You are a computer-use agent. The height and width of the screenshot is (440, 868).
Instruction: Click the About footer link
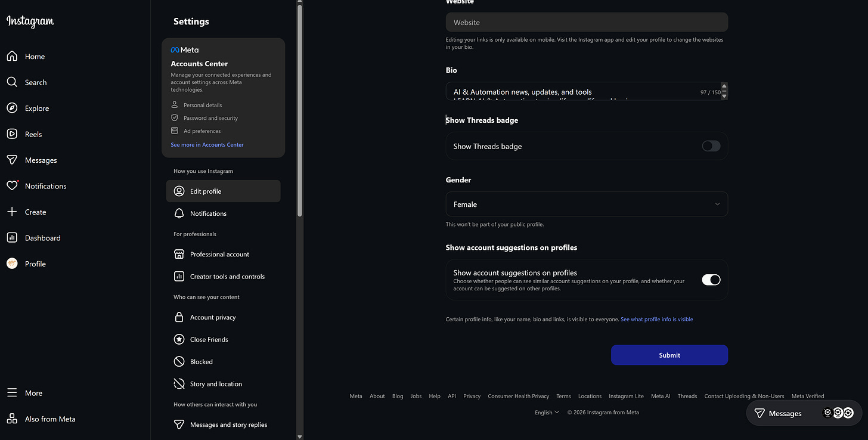point(377,396)
